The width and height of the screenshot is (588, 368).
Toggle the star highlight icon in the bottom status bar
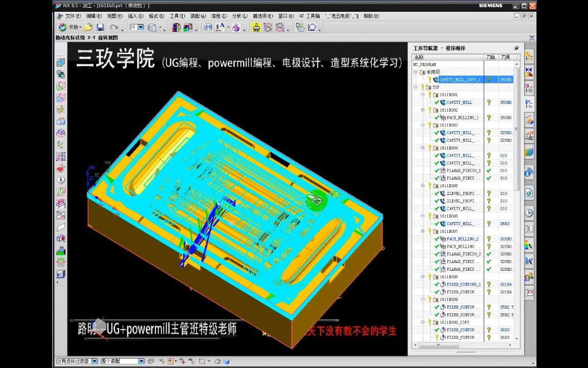(x=171, y=361)
